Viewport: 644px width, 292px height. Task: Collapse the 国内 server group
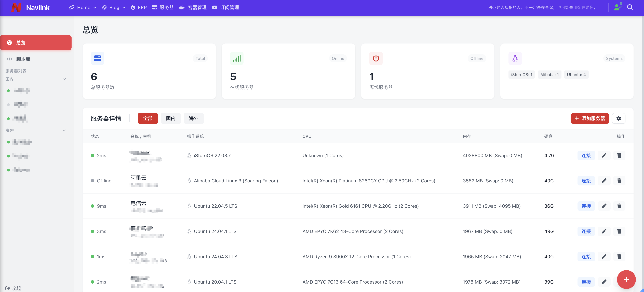(x=64, y=79)
